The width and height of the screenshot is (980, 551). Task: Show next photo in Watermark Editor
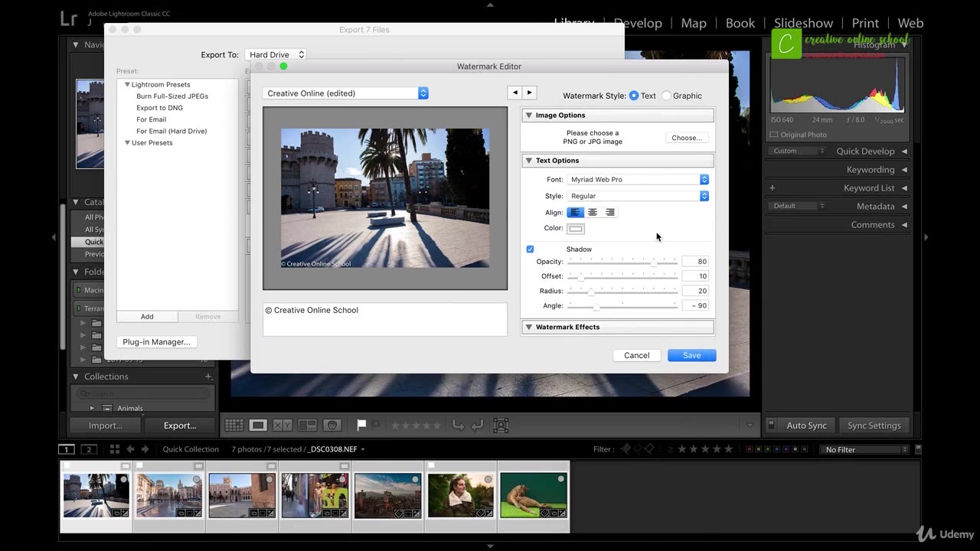click(x=529, y=93)
